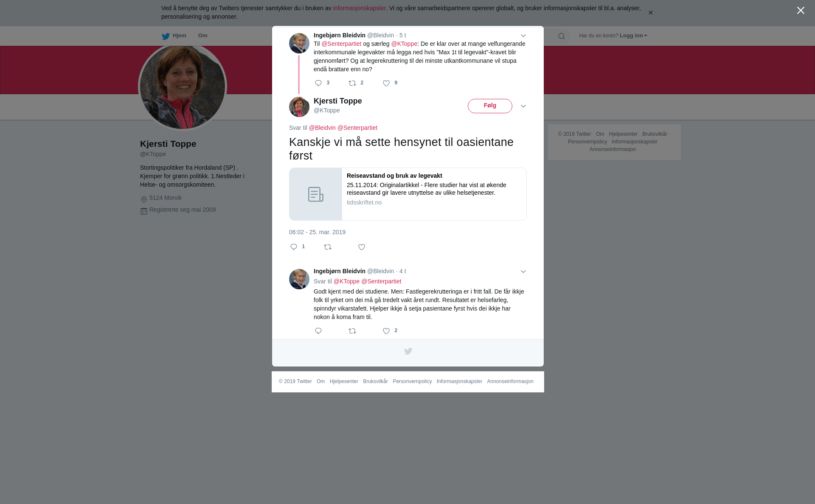Dismiss the cookie notice banner
815x504 pixels.
[x=650, y=13]
